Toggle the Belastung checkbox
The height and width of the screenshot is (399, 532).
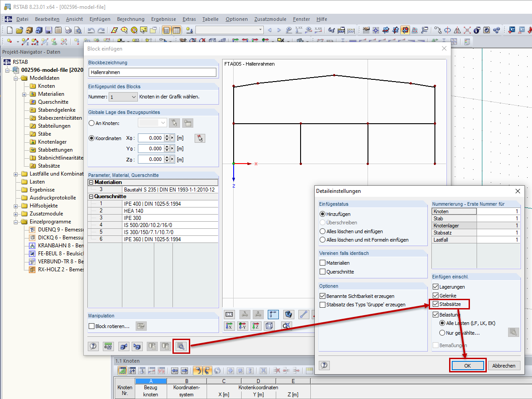click(x=436, y=314)
